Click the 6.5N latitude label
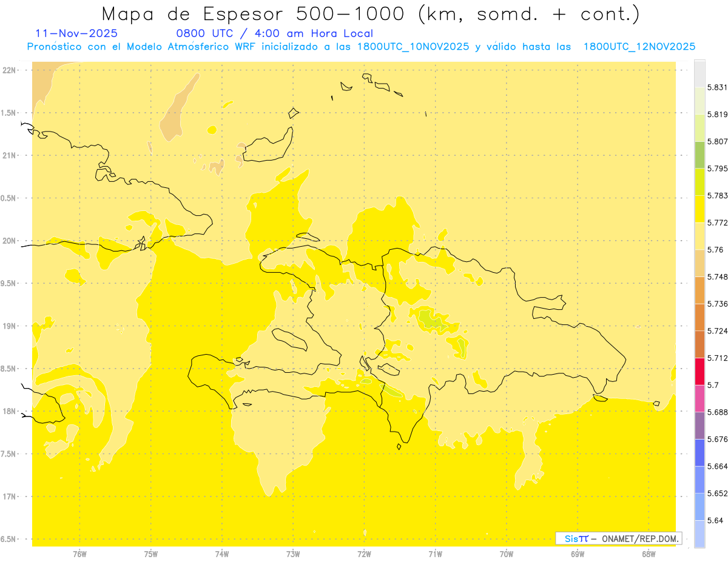The image size is (728, 562). (9, 539)
